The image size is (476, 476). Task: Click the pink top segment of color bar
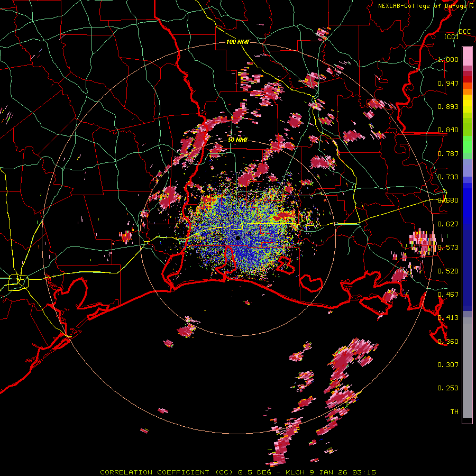[x=467, y=56]
